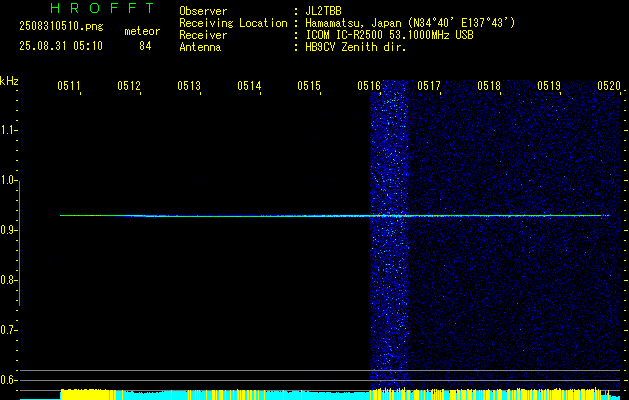Click the 0518 time marker
Image resolution: width=629 pixels, height=400 pixels.
click(x=489, y=85)
